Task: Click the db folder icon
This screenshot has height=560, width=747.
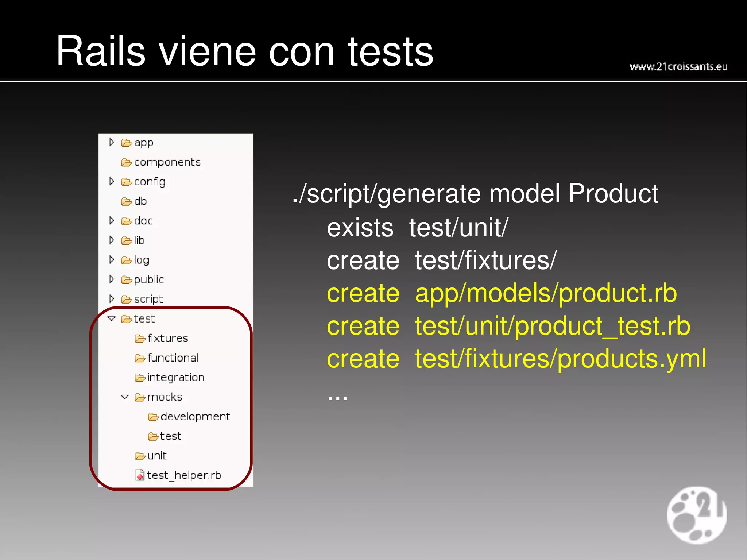Action: coord(127,201)
